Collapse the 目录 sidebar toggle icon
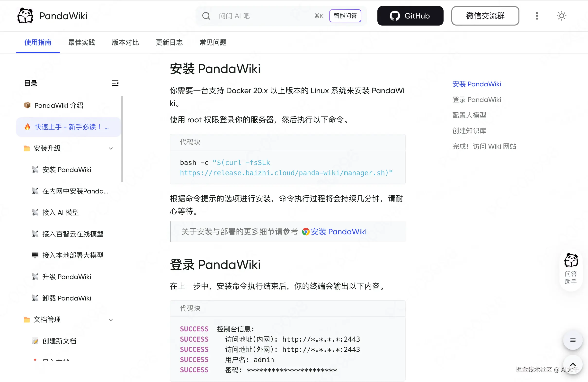Viewport: 588px width, 382px height. pos(115,83)
